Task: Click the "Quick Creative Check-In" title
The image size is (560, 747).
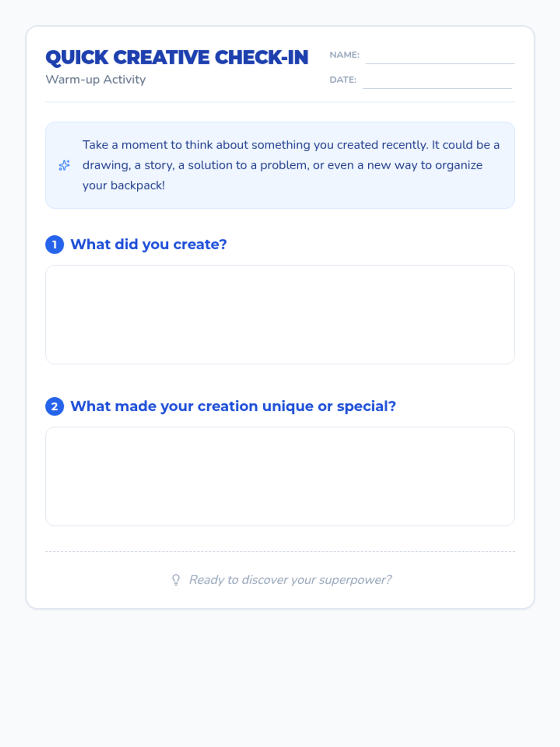Action: 177,57
